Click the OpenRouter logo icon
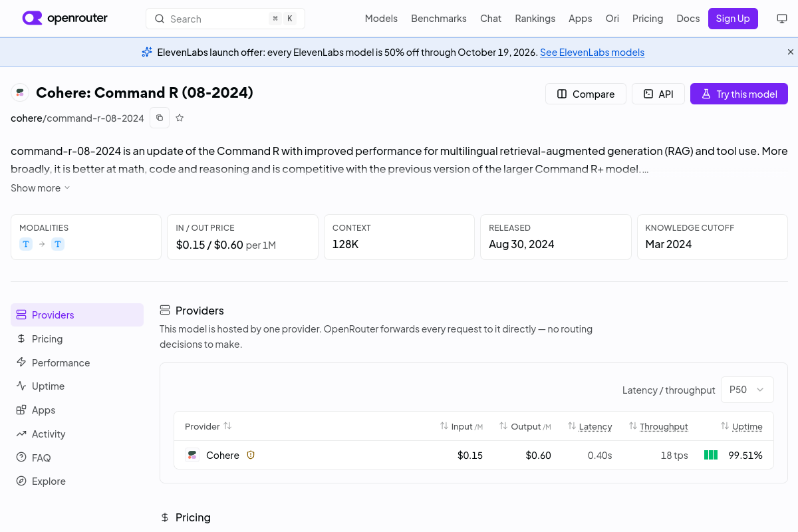Image resolution: width=798 pixels, height=532 pixels. 32,18
